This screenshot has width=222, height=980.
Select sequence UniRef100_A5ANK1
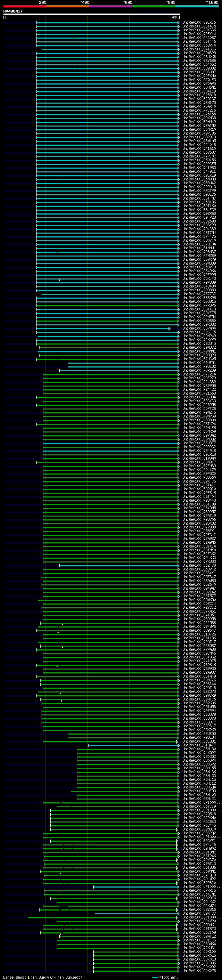point(199,924)
